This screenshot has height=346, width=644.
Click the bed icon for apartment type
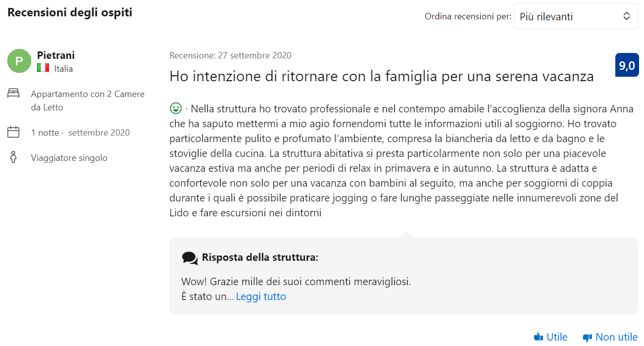pyautogui.click(x=13, y=93)
